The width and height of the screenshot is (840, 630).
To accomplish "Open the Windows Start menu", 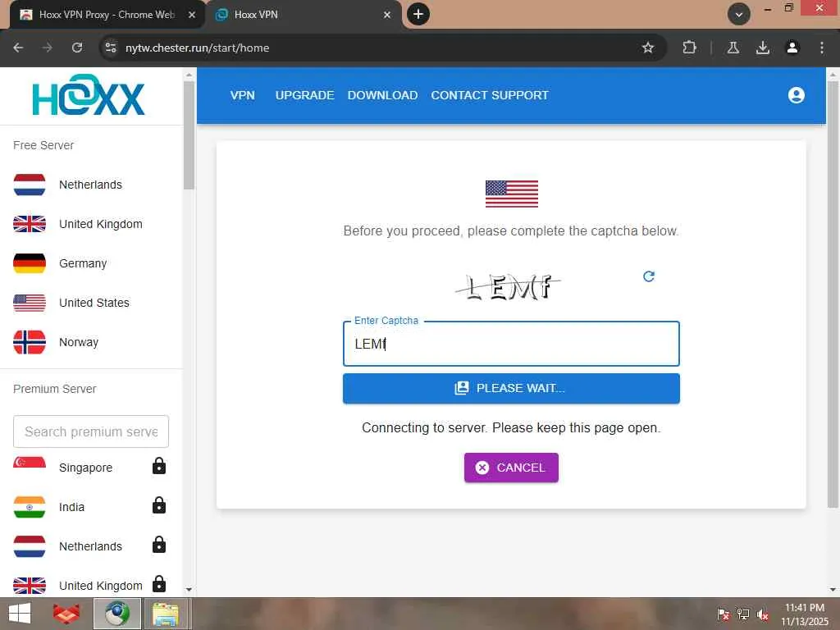I will pyautogui.click(x=20, y=614).
